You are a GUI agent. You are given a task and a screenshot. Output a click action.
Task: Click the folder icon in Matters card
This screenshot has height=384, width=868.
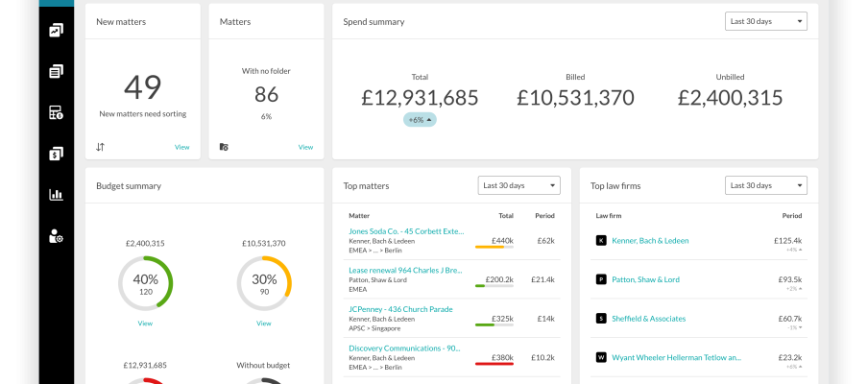pos(224,147)
